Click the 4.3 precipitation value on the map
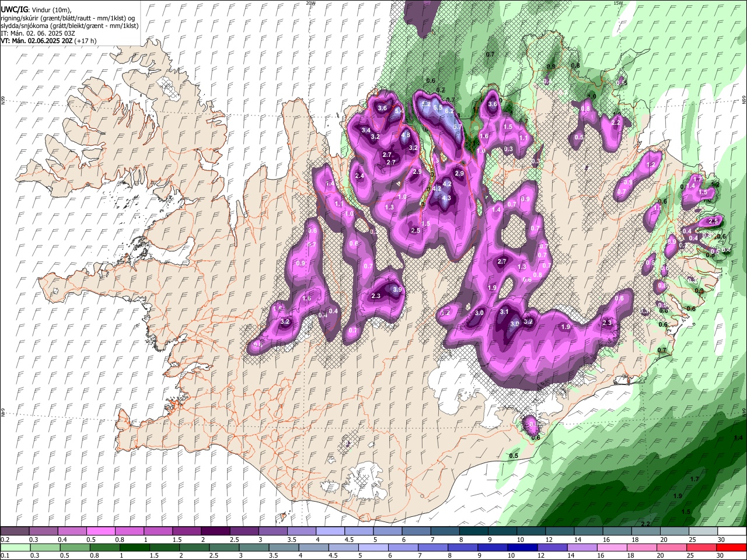The image size is (747, 560). pyautogui.click(x=446, y=198)
